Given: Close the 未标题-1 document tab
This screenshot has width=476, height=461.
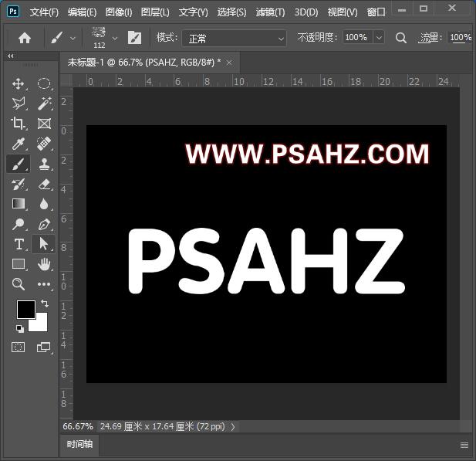Looking at the screenshot, I should 229,63.
